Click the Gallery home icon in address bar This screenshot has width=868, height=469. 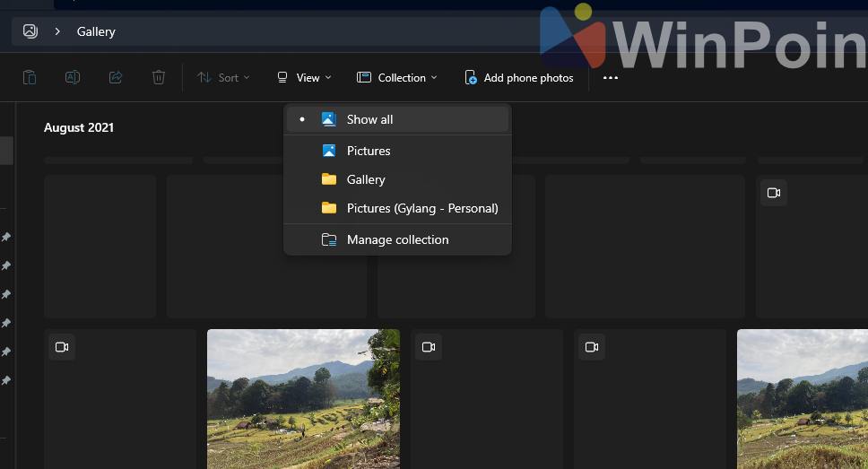pos(30,31)
